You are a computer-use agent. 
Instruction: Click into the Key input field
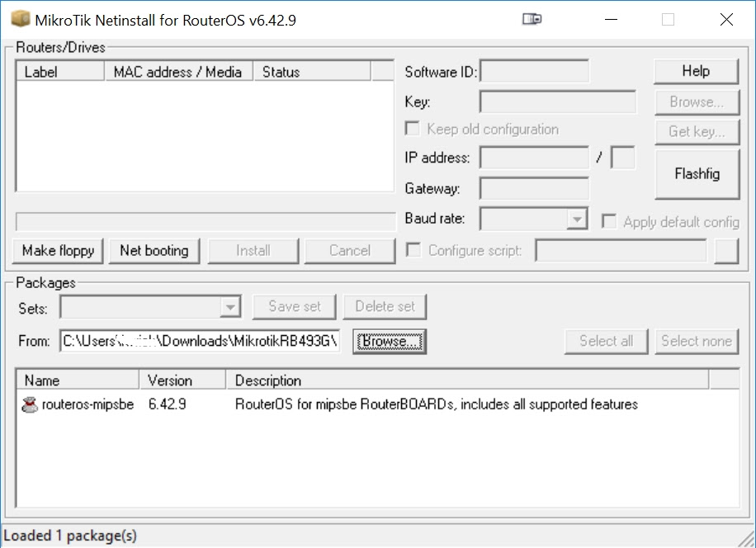pyautogui.click(x=558, y=102)
